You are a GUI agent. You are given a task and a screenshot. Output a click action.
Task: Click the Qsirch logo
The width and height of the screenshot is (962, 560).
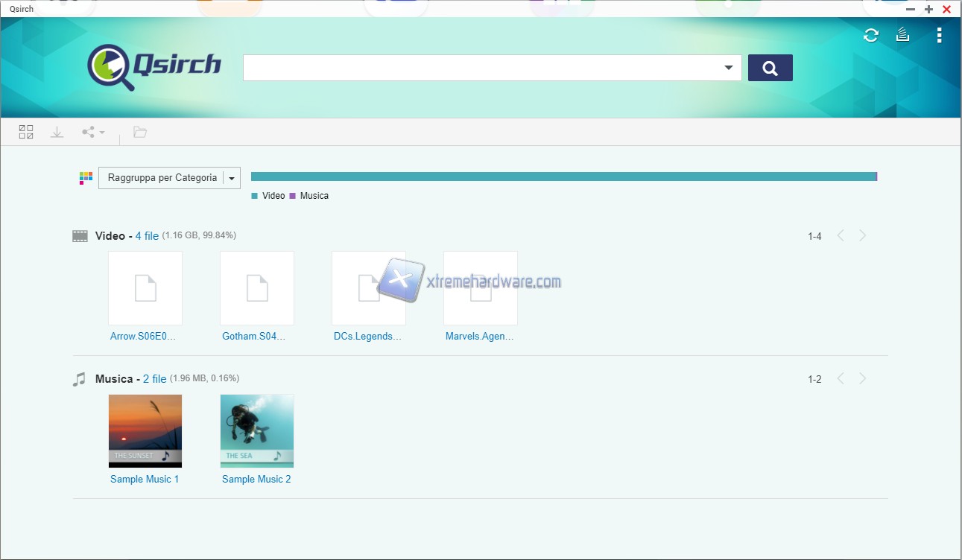[154, 67]
